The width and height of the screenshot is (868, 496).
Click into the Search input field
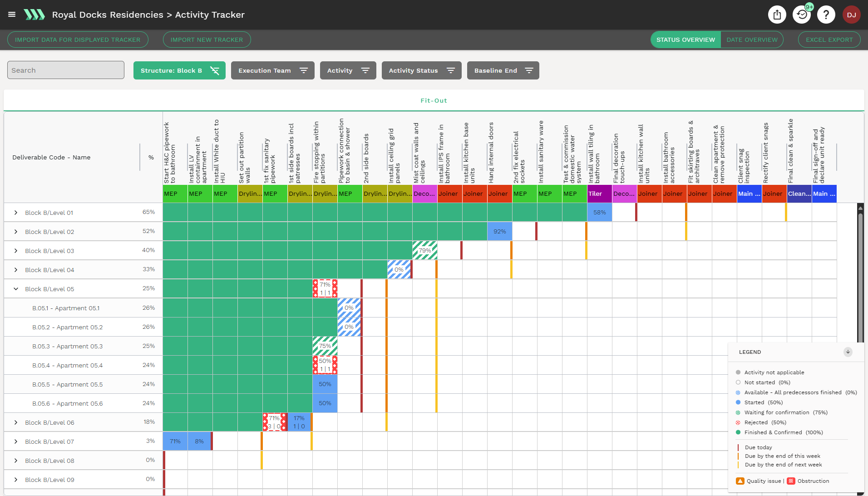coord(66,70)
